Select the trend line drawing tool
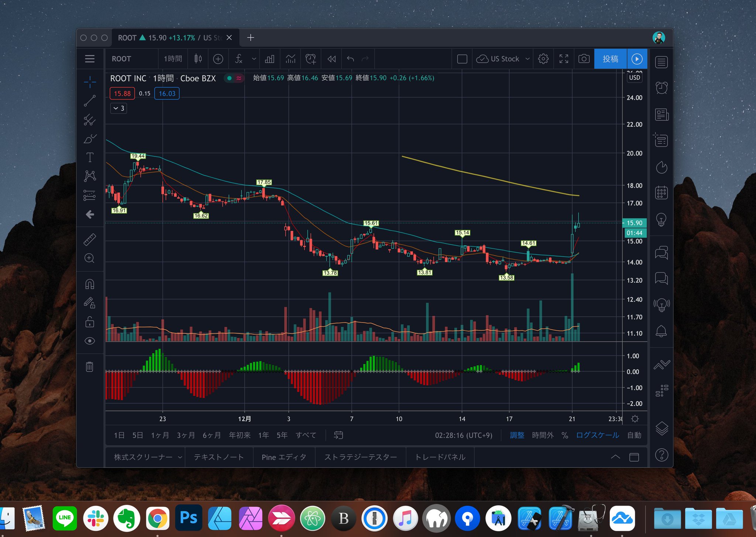Screen dimensions: 756x537 (90, 101)
